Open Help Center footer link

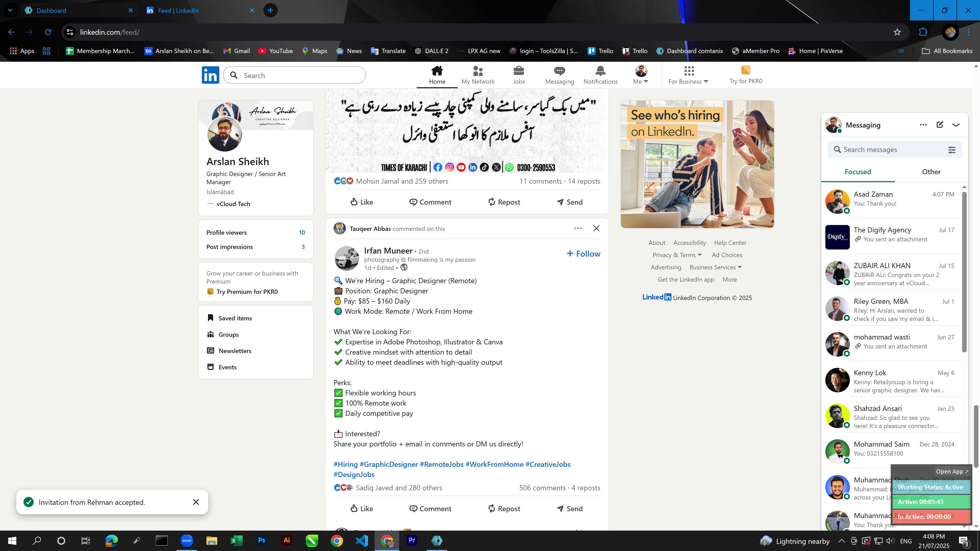pos(730,243)
